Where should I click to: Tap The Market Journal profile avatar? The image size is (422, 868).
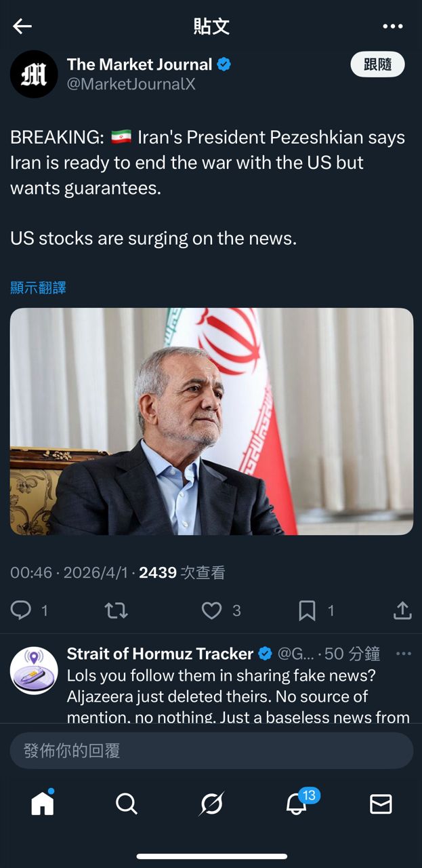(34, 74)
